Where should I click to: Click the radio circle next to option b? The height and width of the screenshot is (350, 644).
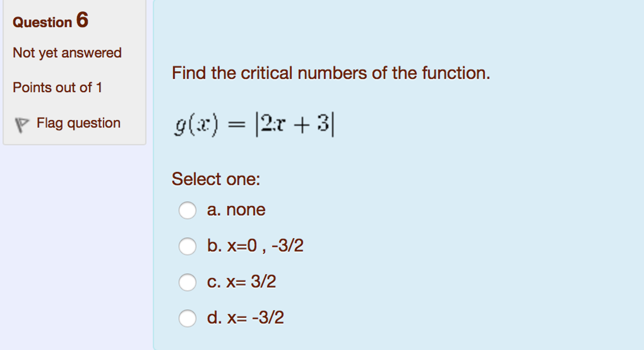click(188, 245)
